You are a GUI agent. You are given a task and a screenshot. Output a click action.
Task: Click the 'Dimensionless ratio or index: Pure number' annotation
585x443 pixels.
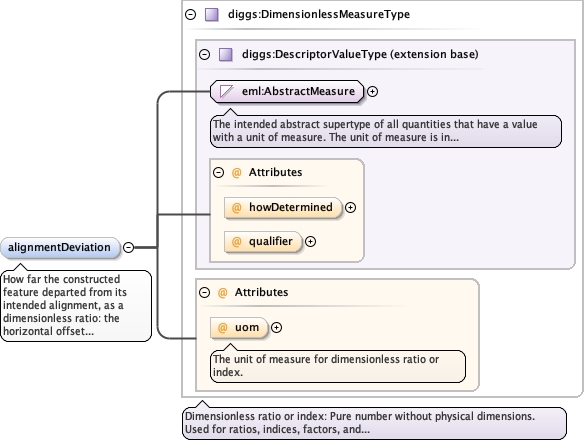point(374,423)
